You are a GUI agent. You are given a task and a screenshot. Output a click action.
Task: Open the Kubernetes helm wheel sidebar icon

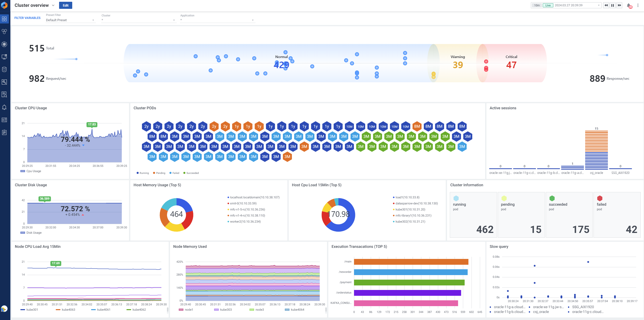[4, 44]
